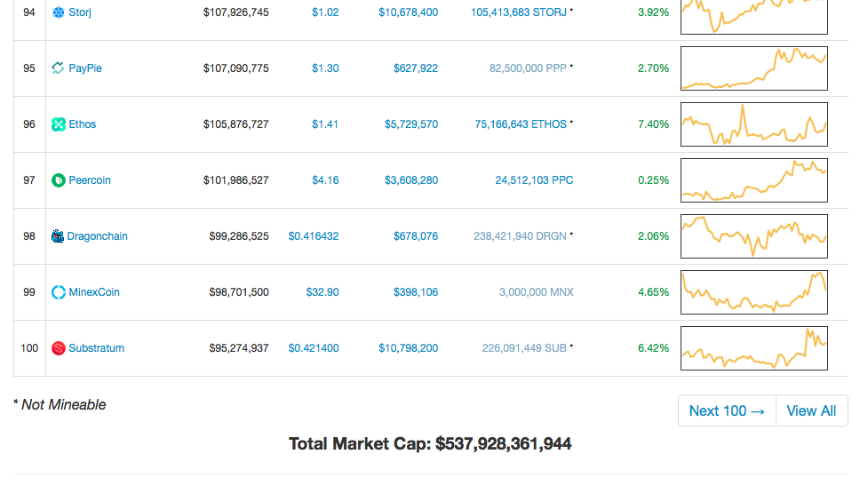
Task: Open the Substratum coin page
Action: pyautogui.click(x=96, y=347)
